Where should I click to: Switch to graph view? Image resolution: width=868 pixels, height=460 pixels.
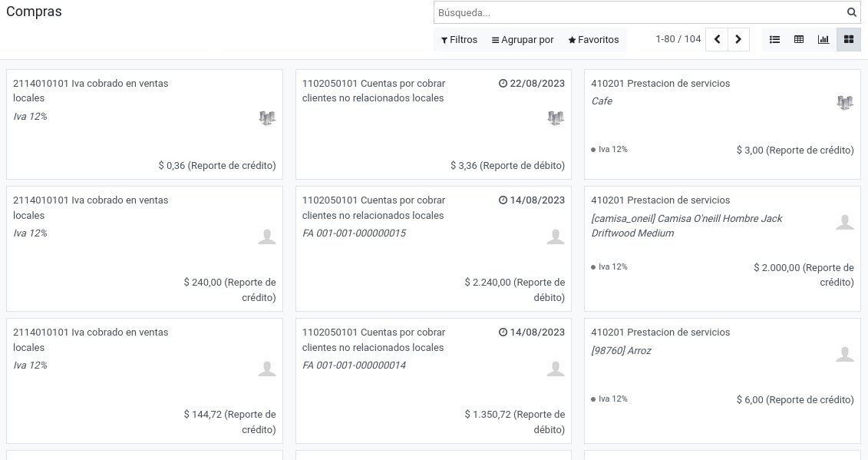click(x=823, y=39)
